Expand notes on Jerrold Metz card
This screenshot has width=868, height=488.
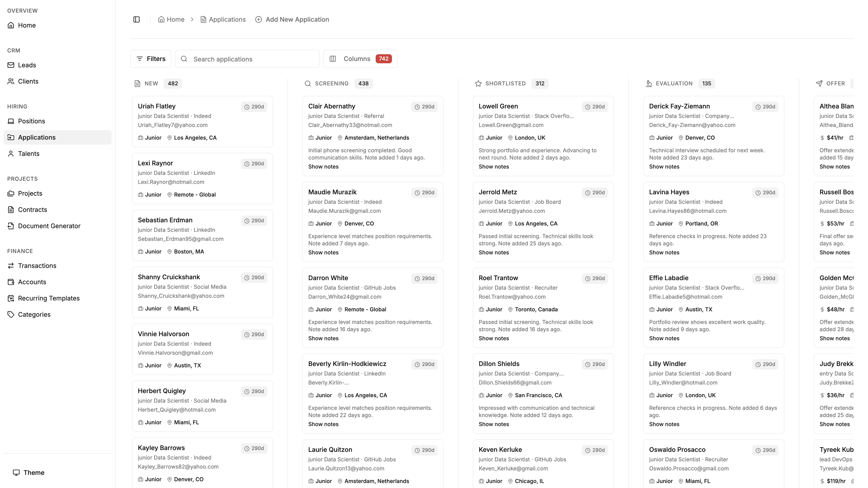point(494,253)
